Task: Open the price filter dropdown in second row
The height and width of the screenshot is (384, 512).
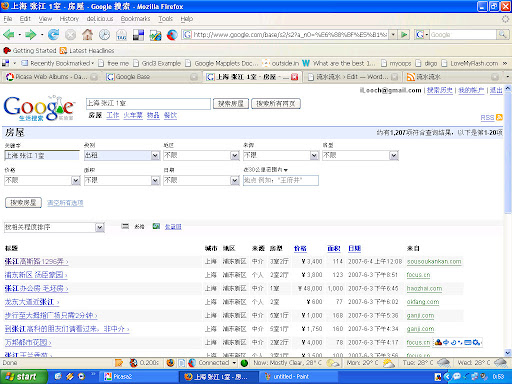Action: pos(42,180)
